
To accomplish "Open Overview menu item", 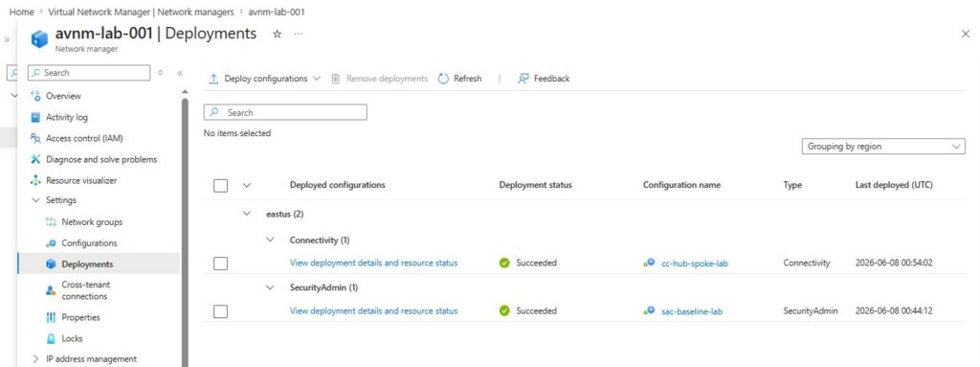I will (63, 96).
